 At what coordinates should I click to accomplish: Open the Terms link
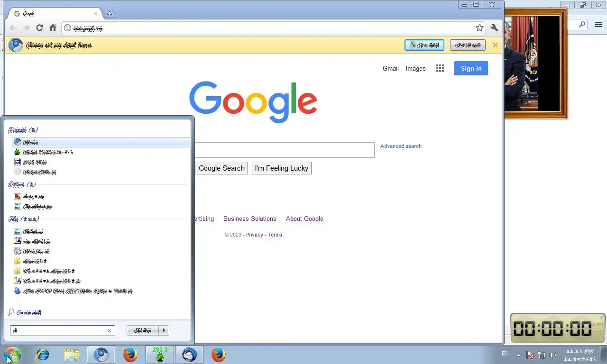coord(275,235)
